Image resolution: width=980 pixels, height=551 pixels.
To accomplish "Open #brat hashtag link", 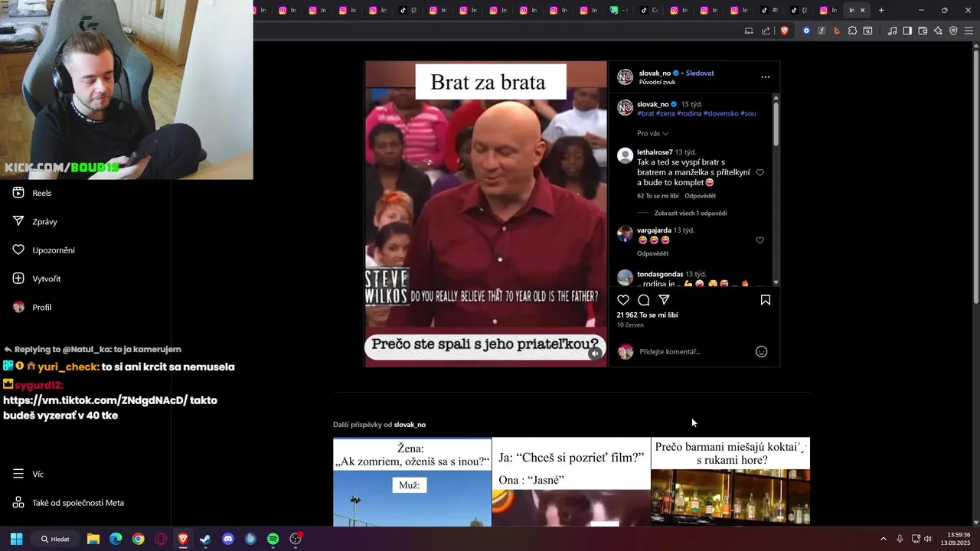I will [x=645, y=113].
